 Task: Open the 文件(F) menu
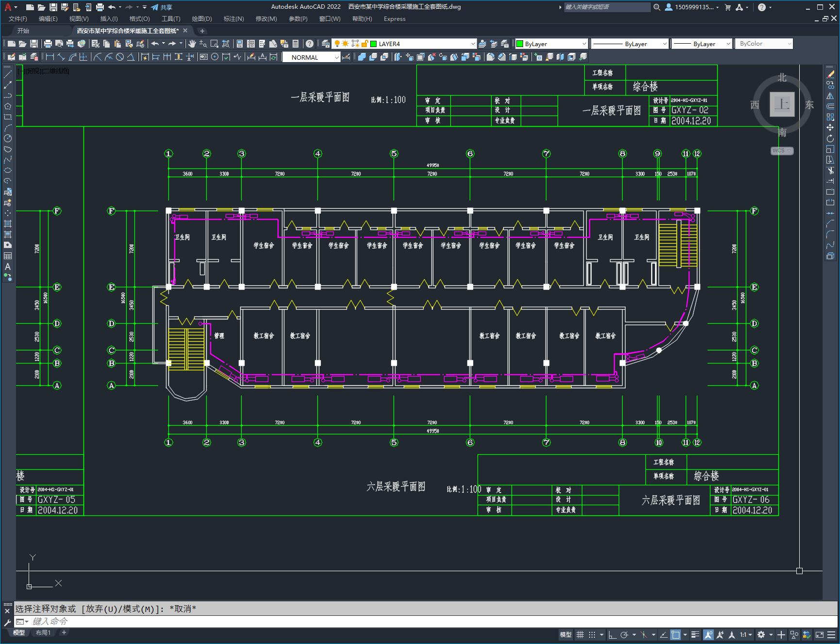point(18,19)
